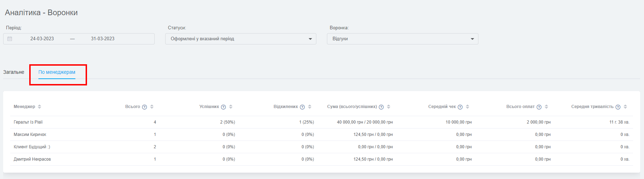This screenshot has height=179, width=644.
Task: Sort by Середня тривалість using sort arrows
Action: tap(625, 107)
